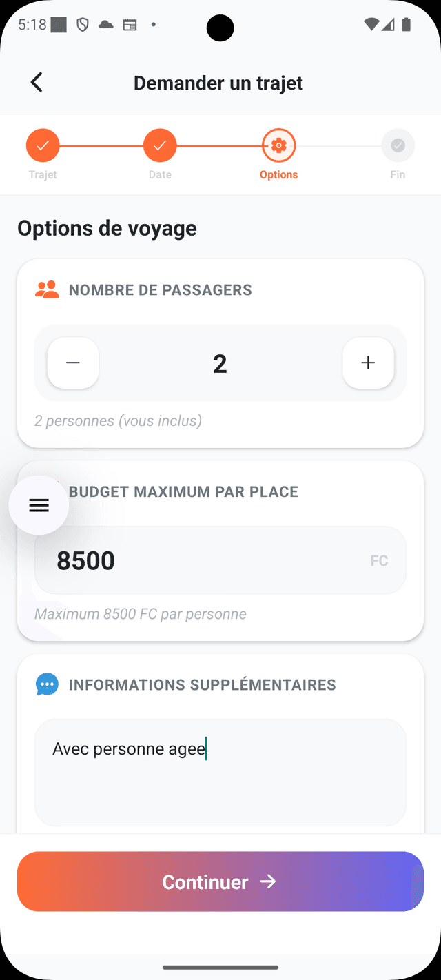This screenshot has height=980, width=441.
Task: Tap the checkmark icon on the Trajet step
Action: click(x=42, y=145)
